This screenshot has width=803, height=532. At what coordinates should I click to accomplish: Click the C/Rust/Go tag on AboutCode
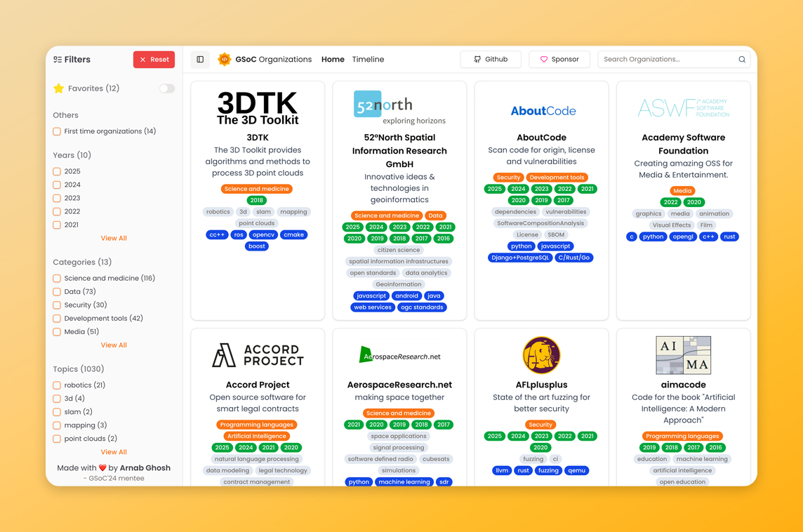(574, 258)
